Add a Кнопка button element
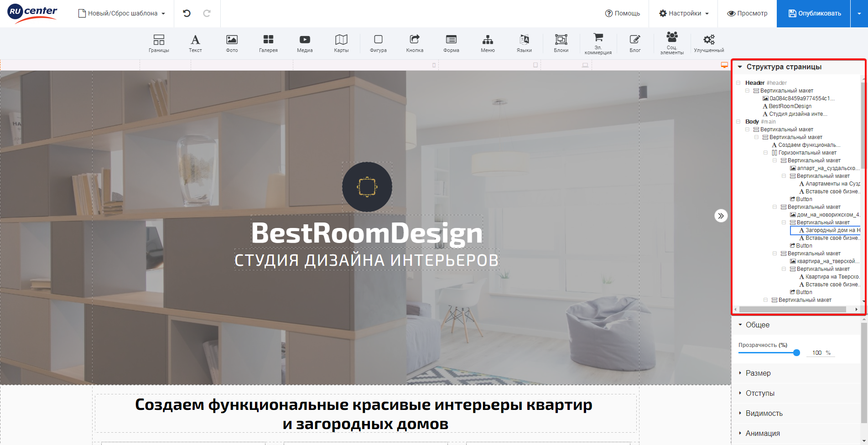Screen dimensions: 868x445 pyautogui.click(x=415, y=44)
